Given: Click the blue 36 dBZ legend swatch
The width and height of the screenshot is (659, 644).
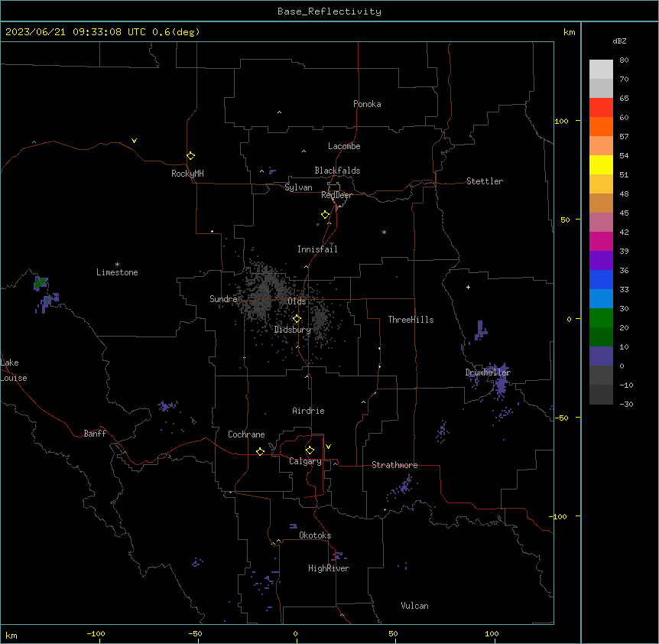Looking at the screenshot, I should 601,279.
